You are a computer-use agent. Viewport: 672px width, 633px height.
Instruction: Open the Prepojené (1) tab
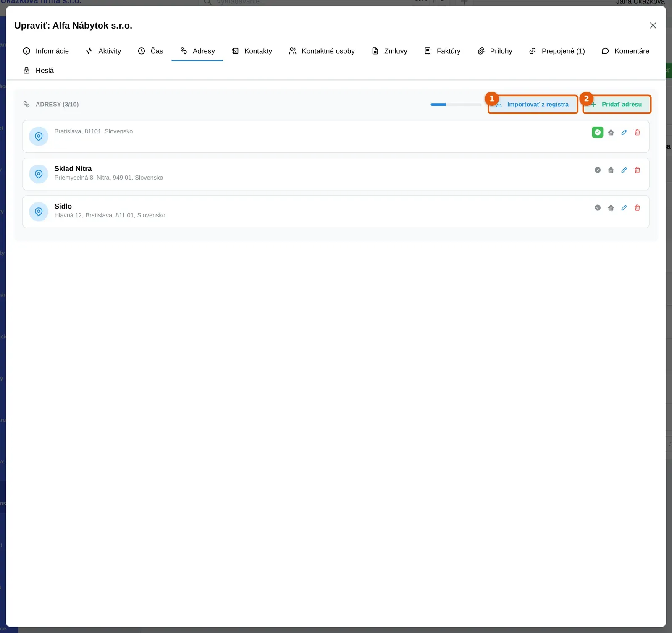pyautogui.click(x=557, y=51)
